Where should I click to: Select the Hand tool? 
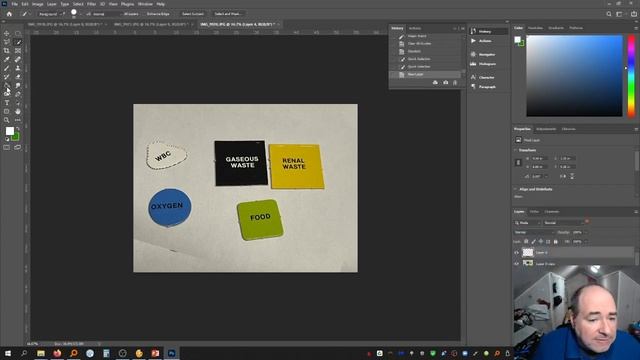pyautogui.click(x=18, y=111)
